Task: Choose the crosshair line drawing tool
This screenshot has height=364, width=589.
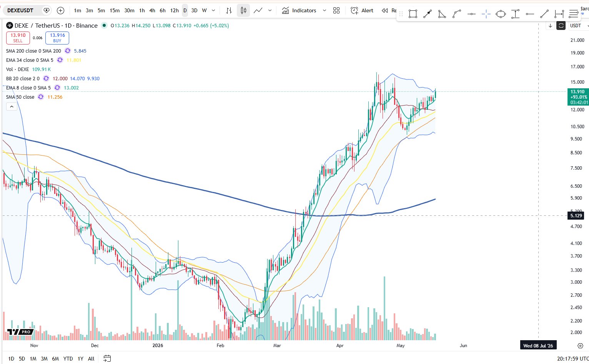Action: pos(486,14)
